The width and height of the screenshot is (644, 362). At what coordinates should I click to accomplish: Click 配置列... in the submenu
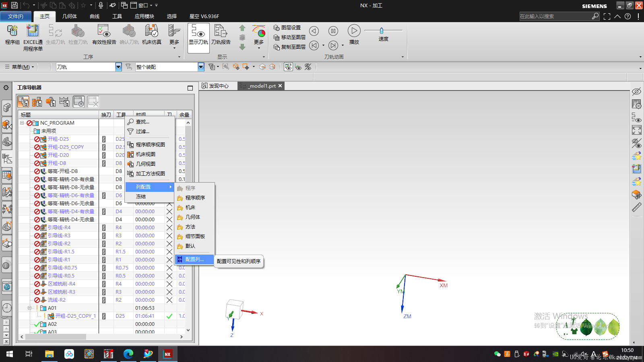[195, 259]
